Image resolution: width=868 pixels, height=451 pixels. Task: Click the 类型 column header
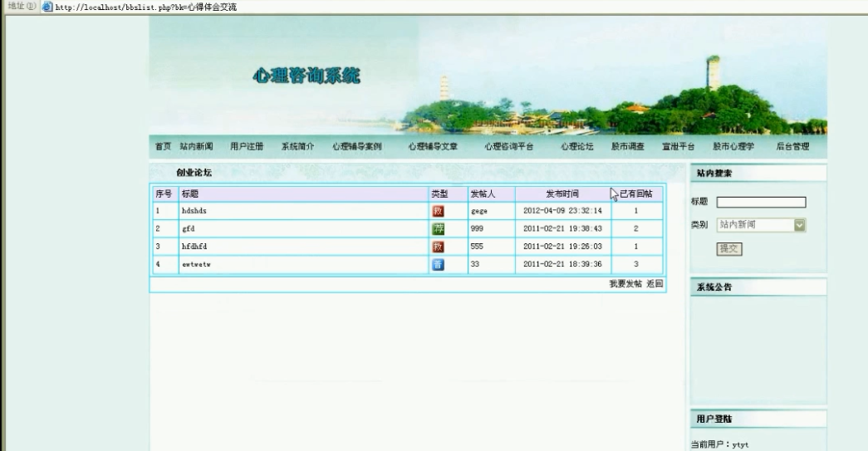click(439, 194)
